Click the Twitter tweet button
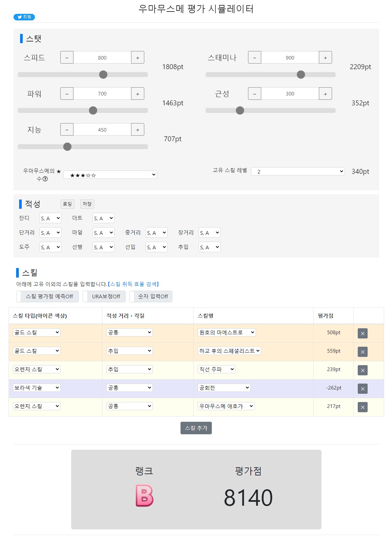The image size is (392, 537). pos(24,17)
